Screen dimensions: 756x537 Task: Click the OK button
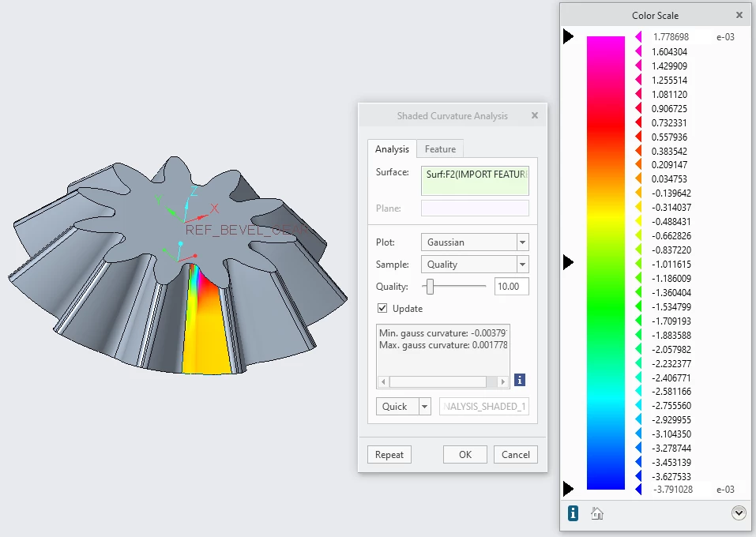click(465, 455)
